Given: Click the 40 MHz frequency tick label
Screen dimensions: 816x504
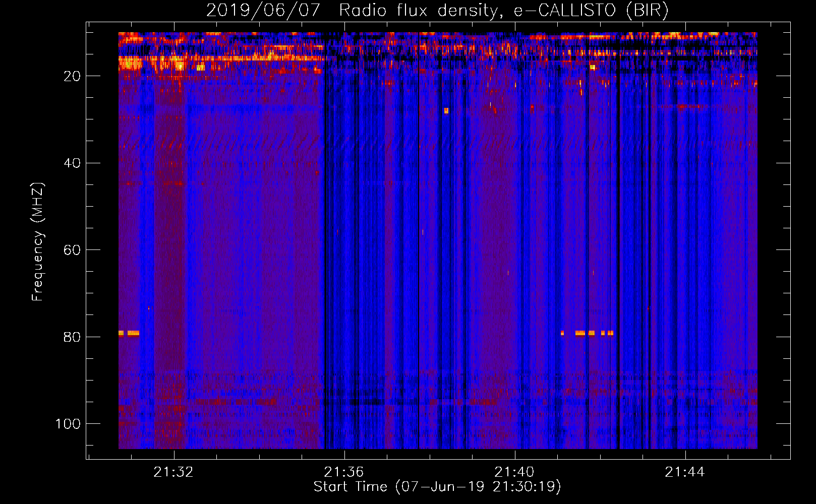Looking at the screenshot, I should [x=72, y=163].
